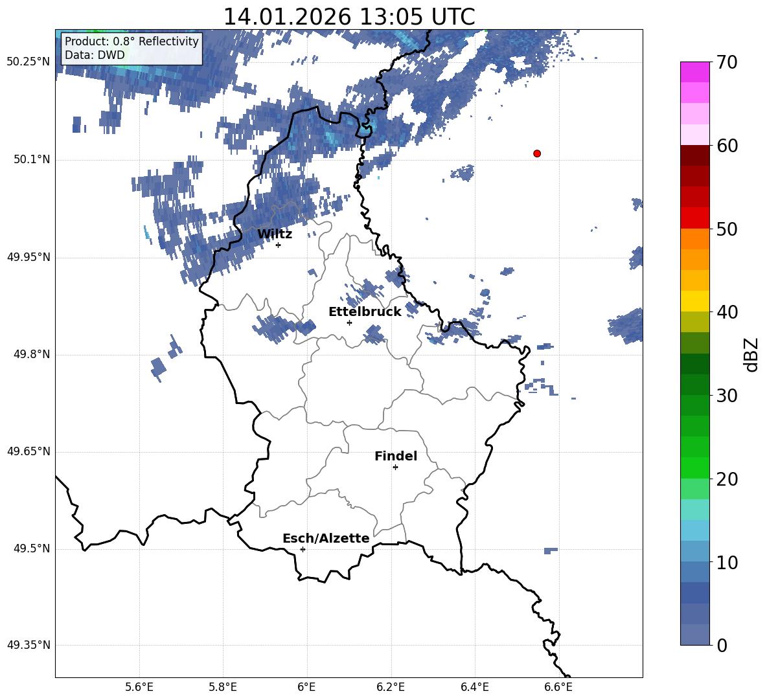Image resolution: width=767 pixels, height=700 pixels.
Task: Click the Wiltz station cross marker
Action: 278,245
